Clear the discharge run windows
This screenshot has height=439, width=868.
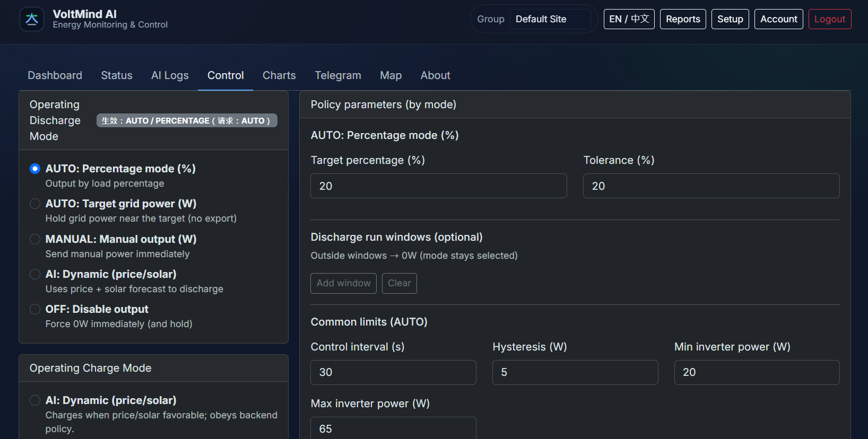(x=399, y=283)
